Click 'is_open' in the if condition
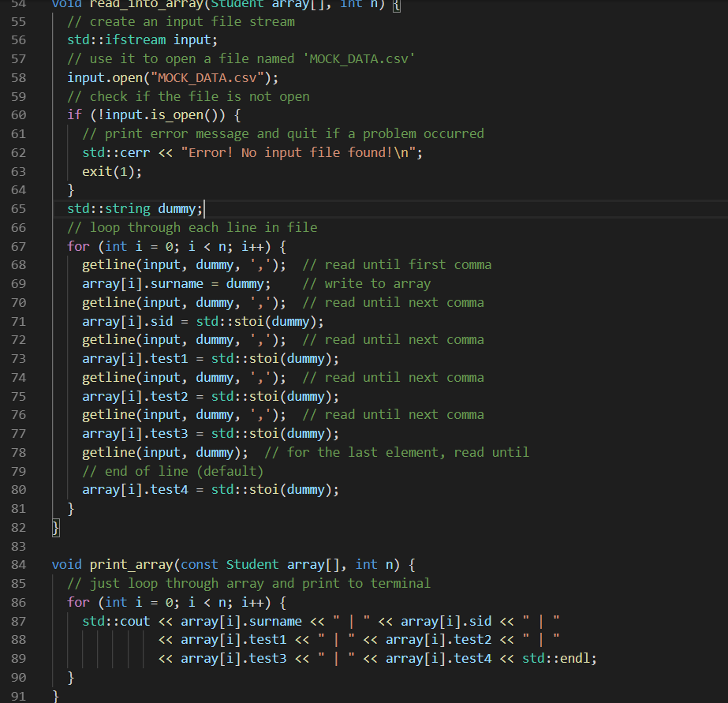This screenshot has height=703, width=728. (x=177, y=114)
